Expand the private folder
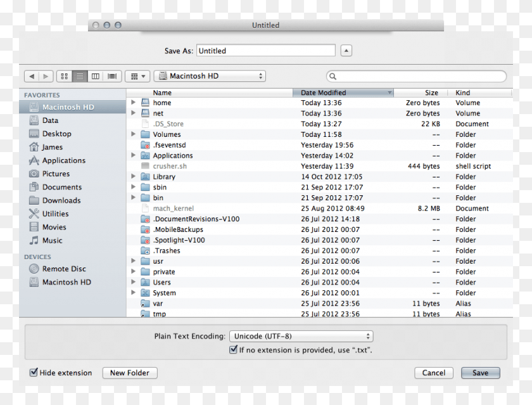Image resolution: width=532 pixels, height=405 pixels. (x=134, y=271)
